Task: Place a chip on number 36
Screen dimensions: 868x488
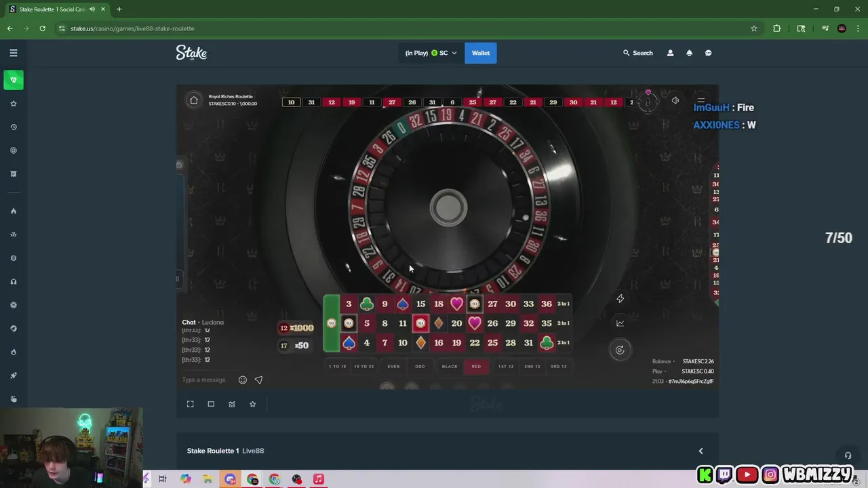Action: pos(547,304)
